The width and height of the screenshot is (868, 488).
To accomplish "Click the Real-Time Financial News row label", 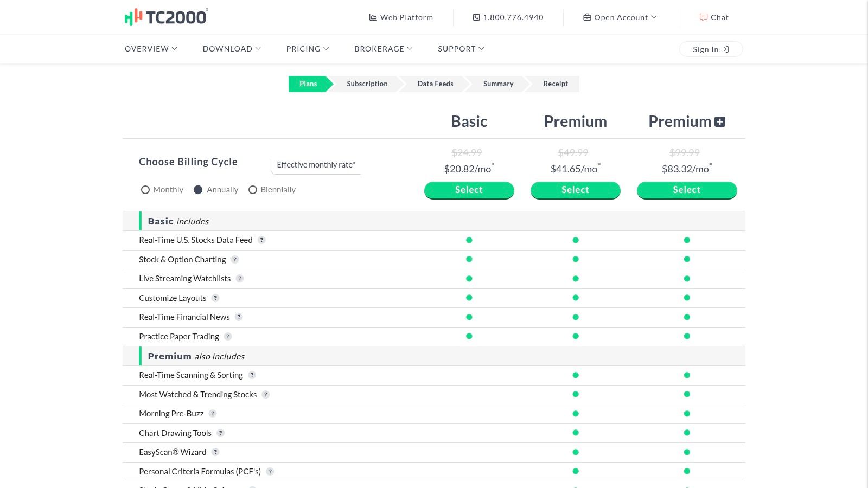I will (x=184, y=317).
